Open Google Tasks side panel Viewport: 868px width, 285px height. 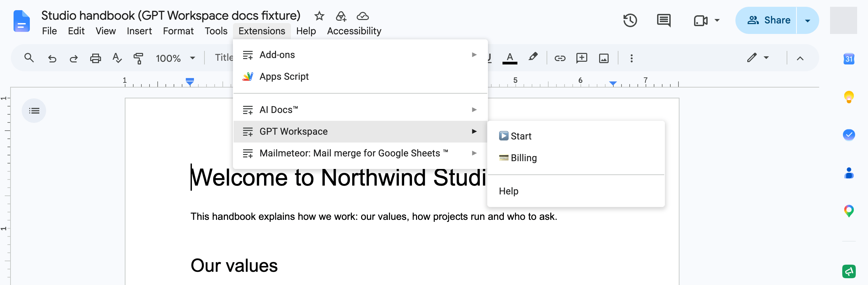click(849, 135)
